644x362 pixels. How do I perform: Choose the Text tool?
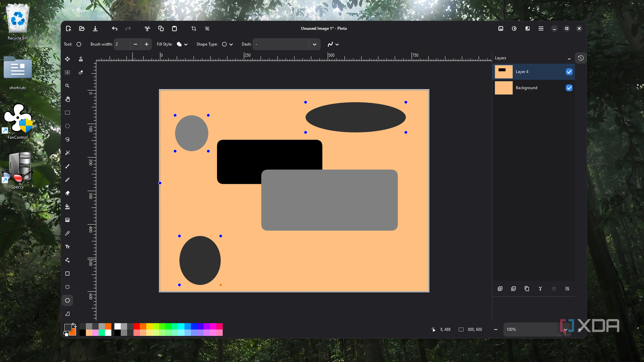click(68, 247)
